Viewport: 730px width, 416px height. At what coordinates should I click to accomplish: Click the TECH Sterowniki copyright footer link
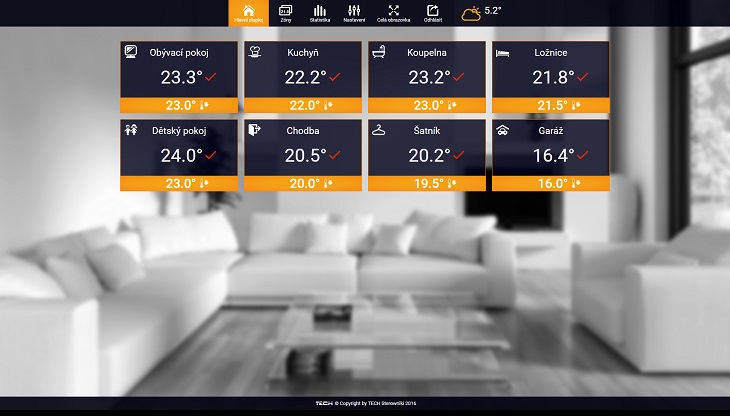pos(365,403)
